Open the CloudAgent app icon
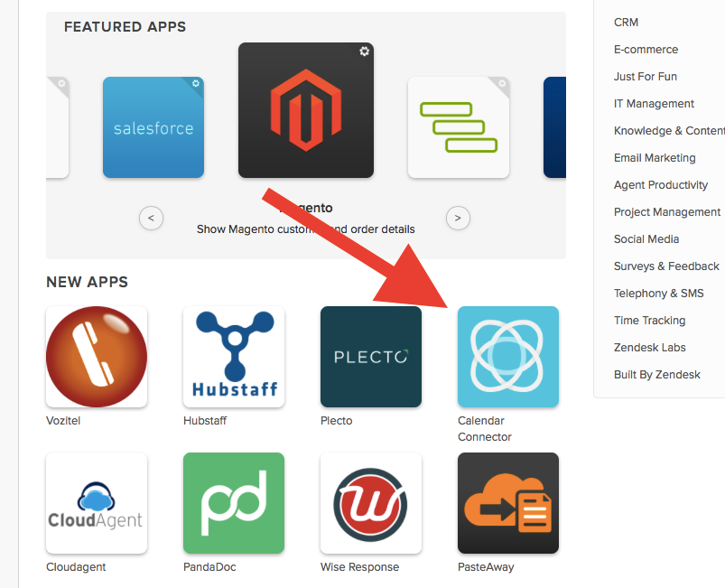The height and width of the screenshot is (588, 725). (x=97, y=503)
